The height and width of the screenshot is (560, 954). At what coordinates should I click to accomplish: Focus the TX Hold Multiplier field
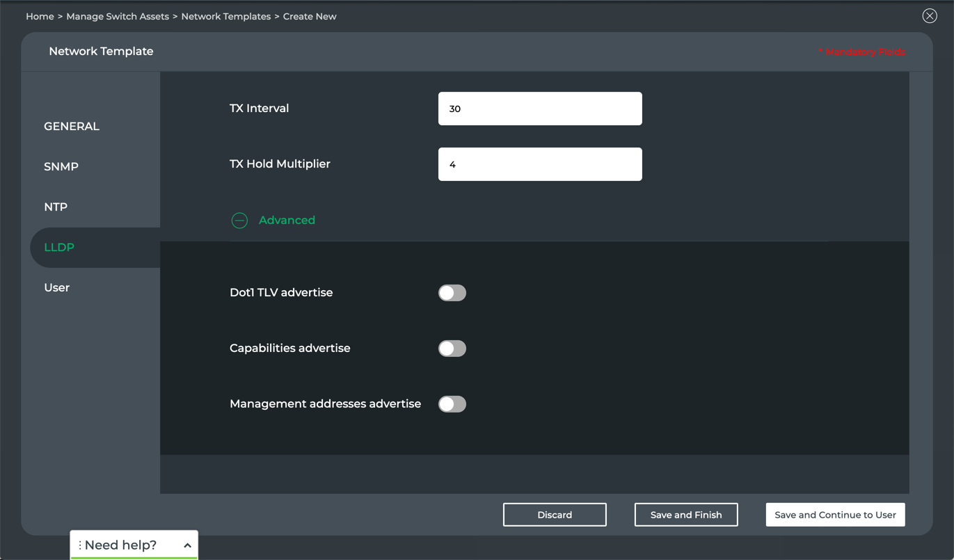(540, 165)
